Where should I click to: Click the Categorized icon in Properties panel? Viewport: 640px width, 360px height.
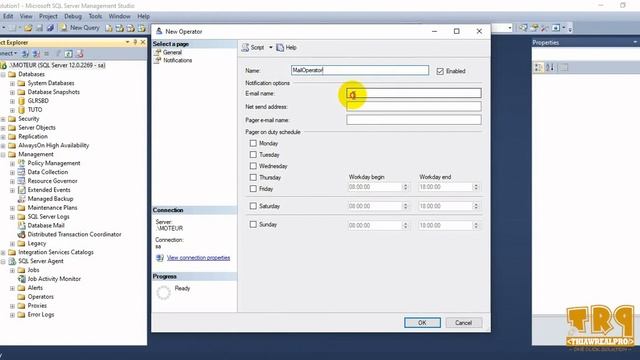point(539,67)
